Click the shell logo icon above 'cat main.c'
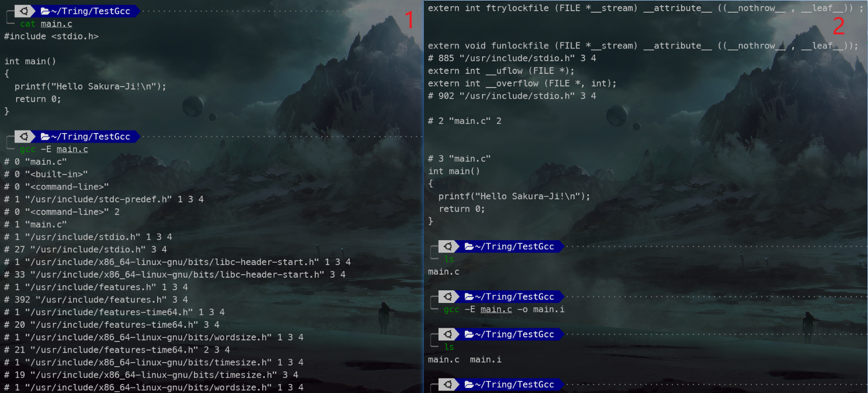 click(x=24, y=11)
